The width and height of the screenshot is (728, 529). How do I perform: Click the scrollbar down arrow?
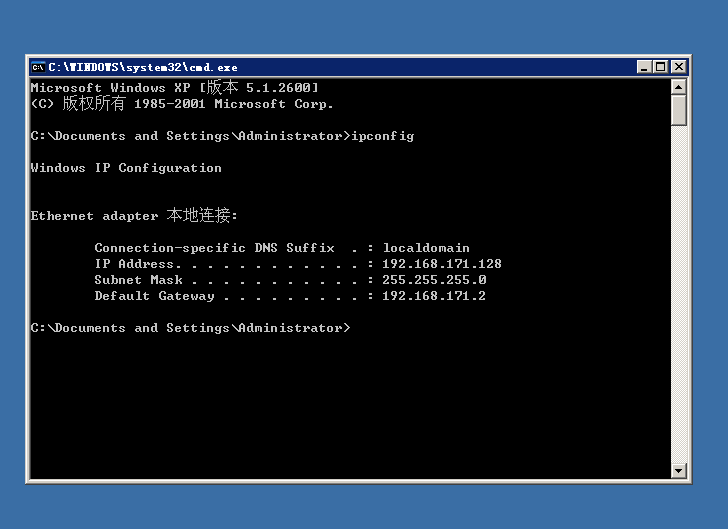tap(678, 471)
